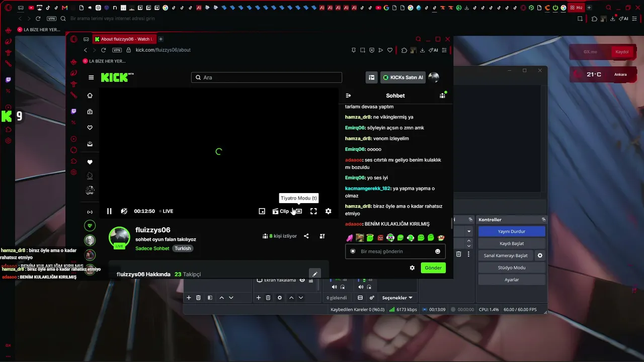
Task: Open the chat viewers list icon
Action: [x=442, y=96]
